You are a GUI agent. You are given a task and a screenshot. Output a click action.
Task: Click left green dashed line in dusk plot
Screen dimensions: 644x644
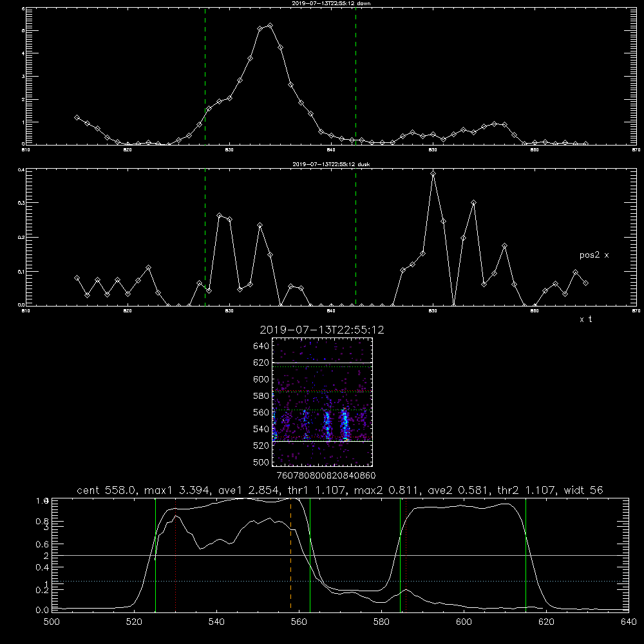tap(205, 237)
